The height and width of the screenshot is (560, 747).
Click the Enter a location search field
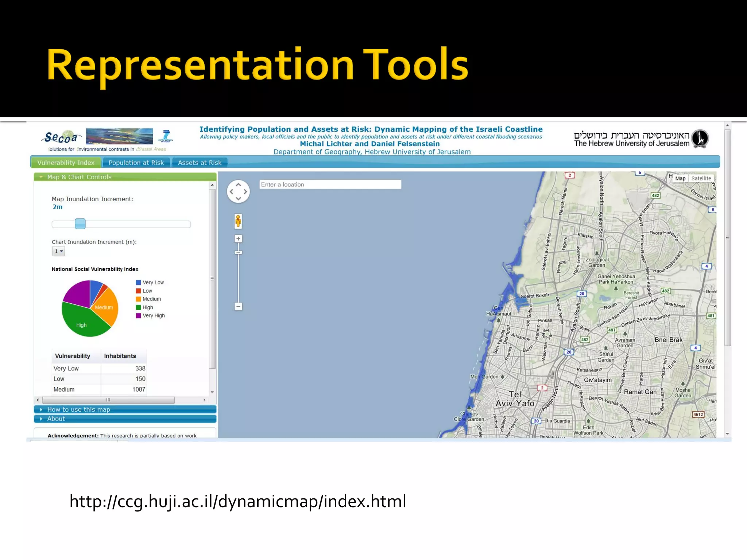pos(330,184)
